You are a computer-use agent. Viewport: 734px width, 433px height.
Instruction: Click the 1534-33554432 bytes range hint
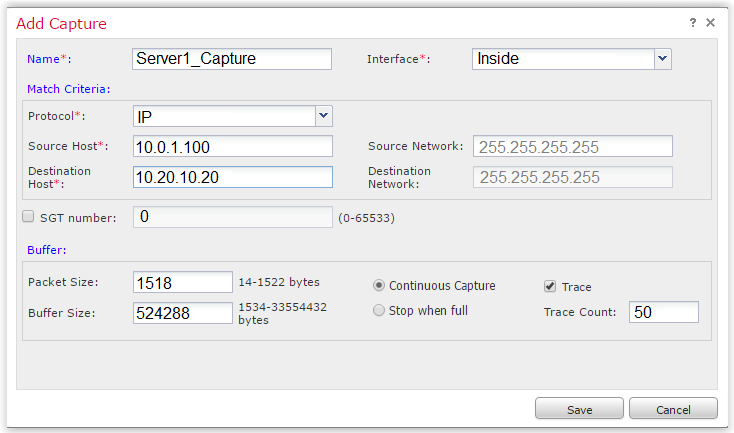tap(282, 313)
